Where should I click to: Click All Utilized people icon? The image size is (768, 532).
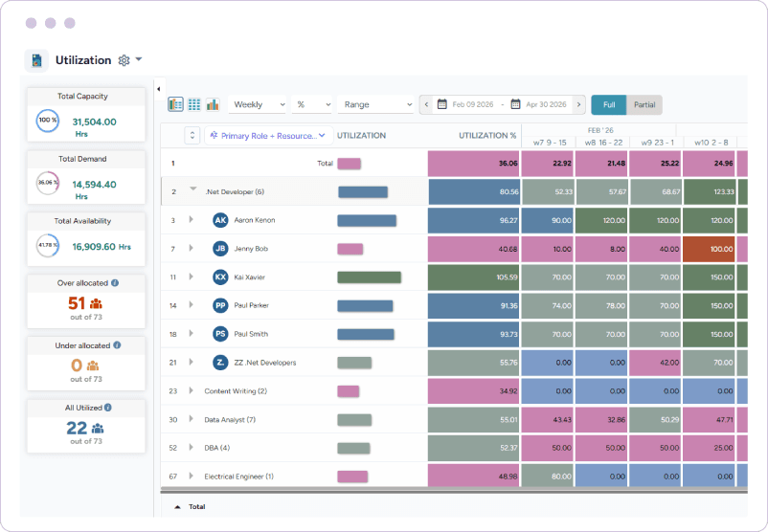[98, 429]
